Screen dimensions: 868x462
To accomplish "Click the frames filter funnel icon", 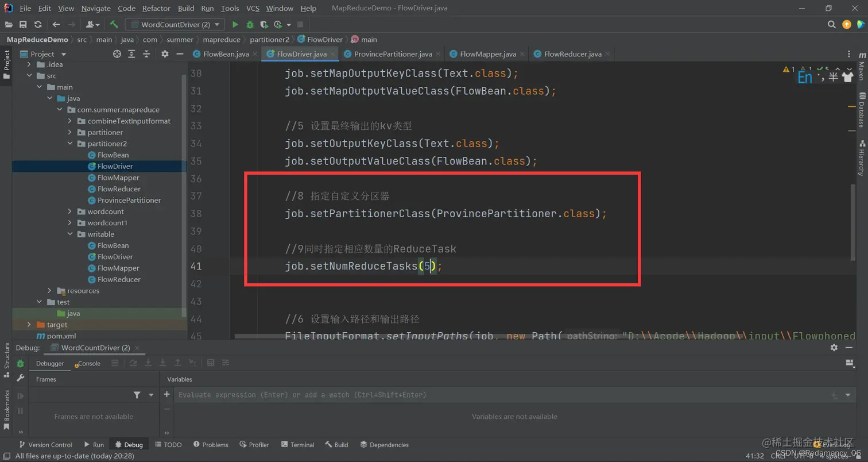I will pyautogui.click(x=137, y=395).
